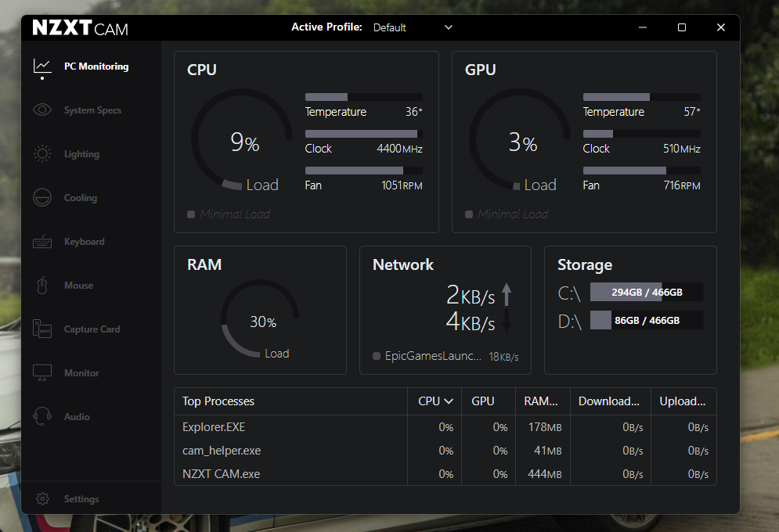Click the RAM 30% load gauge
The width and height of the screenshot is (779, 532).
point(260,318)
